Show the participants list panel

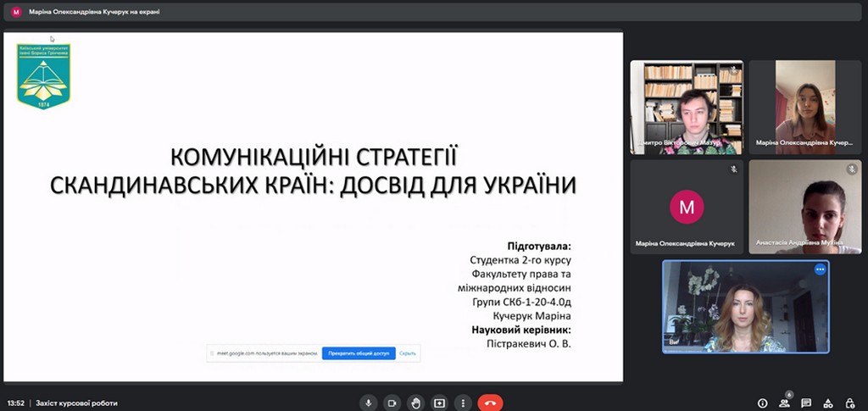(784, 403)
